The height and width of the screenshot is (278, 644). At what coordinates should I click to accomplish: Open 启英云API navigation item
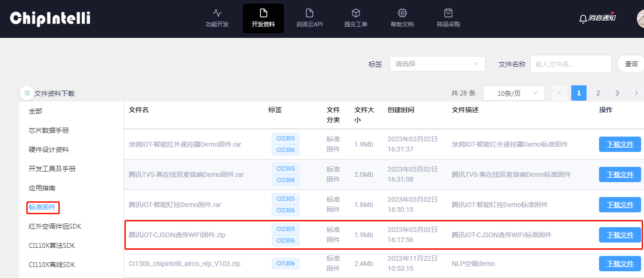pos(310,18)
